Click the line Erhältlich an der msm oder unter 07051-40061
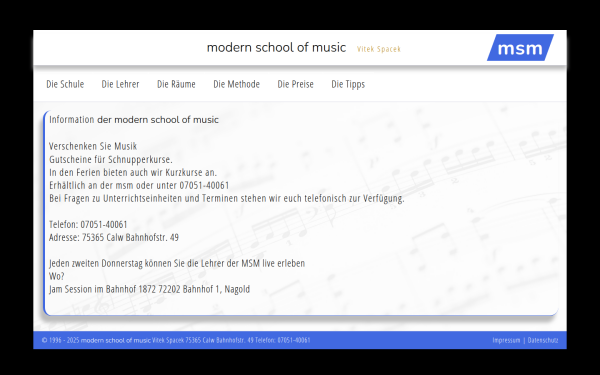Screen dimensions: 600x375 [x=139, y=185]
